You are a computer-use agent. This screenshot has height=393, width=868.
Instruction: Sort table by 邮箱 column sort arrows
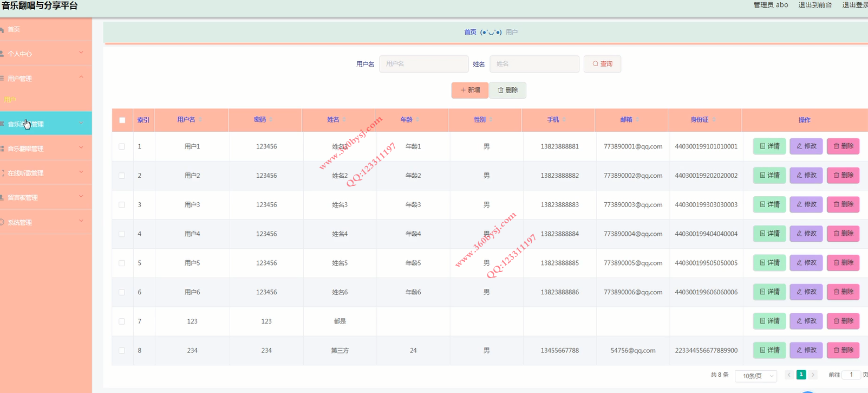click(637, 120)
